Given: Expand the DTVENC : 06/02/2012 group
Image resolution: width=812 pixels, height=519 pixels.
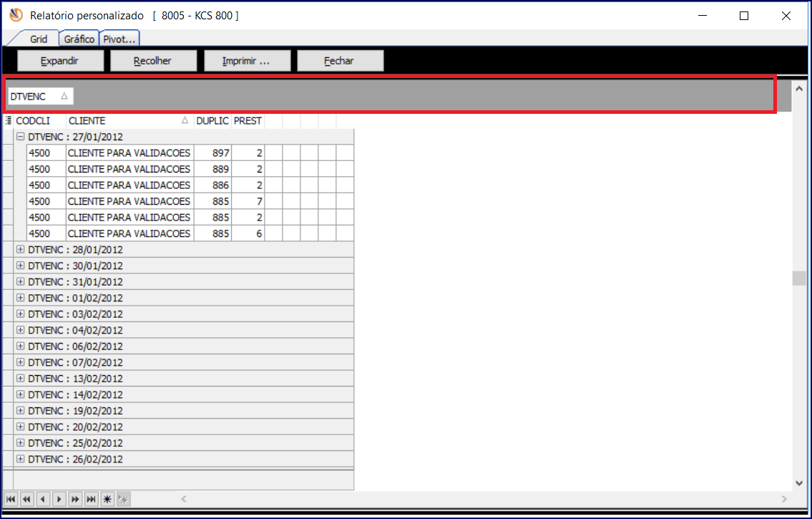Looking at the screenshot, I should [x=20, y=346].
